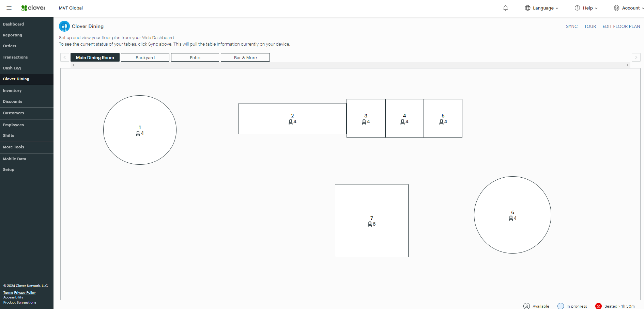This screenshot has height=309, width=644.
Task: Click the Account gear icon
Action: click(x=616, y=8)
